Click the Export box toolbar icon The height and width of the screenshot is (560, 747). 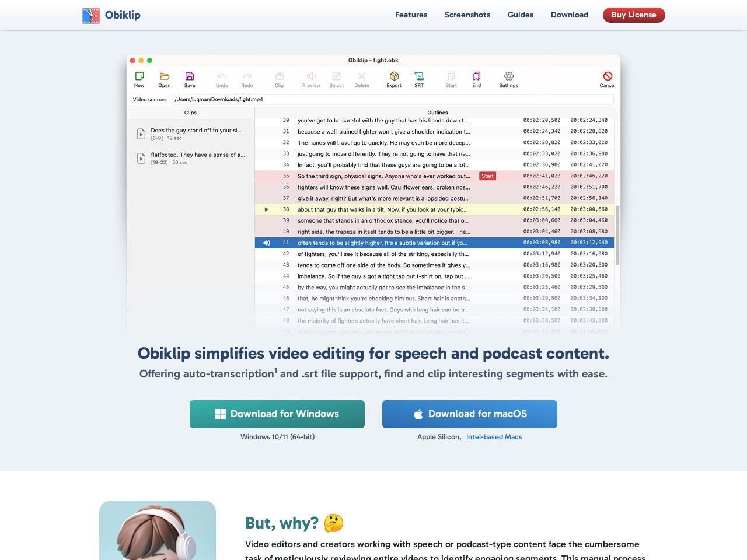click(x=394, y=76)
